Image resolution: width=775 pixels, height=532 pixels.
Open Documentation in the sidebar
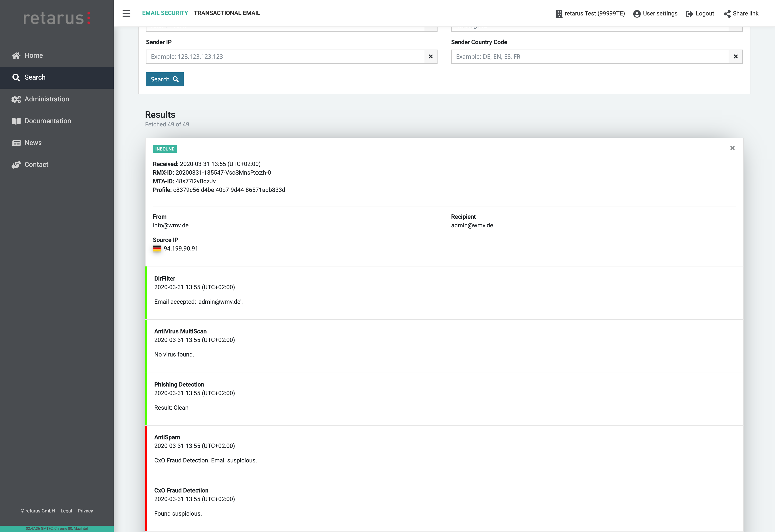(x=57, y=121)
